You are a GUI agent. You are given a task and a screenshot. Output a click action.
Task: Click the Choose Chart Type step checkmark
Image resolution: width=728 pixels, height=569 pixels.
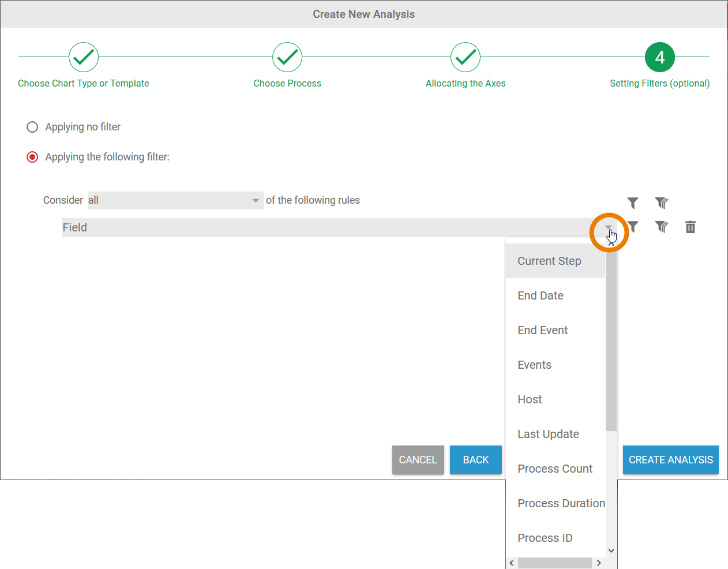pyautogui.click(x=84, y=57)
